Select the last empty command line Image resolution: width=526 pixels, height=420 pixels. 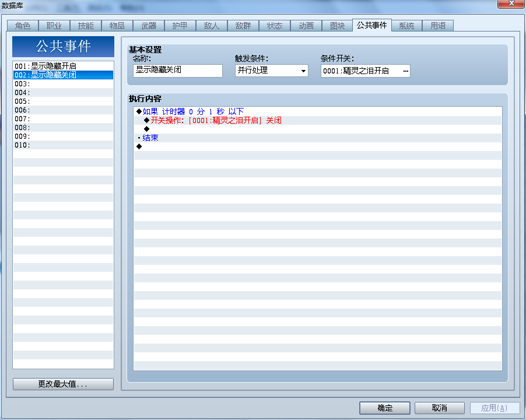[x=318, y=146]
